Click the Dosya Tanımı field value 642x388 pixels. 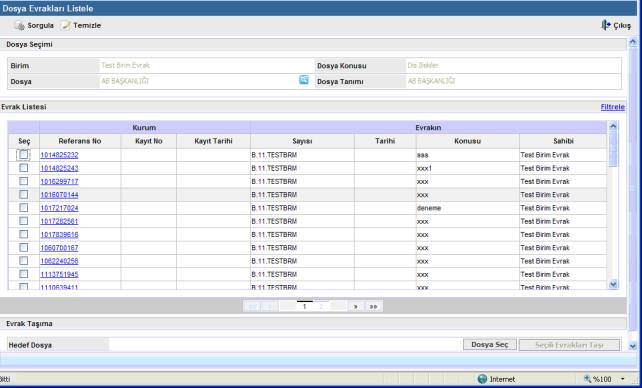tap(431, 81)
